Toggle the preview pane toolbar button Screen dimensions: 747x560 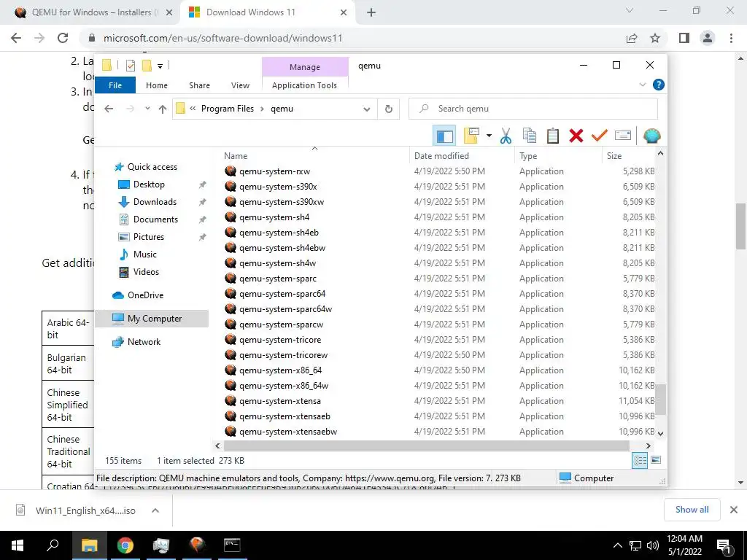(444, 136)
